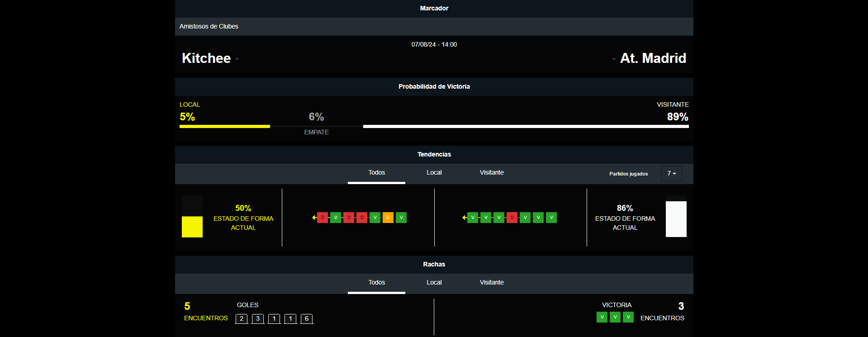Click the goals box showing 6

307,319
